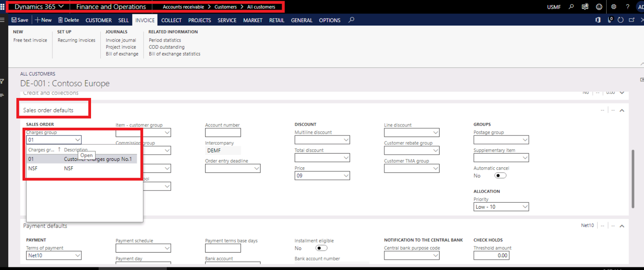
Task: Open the Payment schedule dropdown
Action: 167,248
